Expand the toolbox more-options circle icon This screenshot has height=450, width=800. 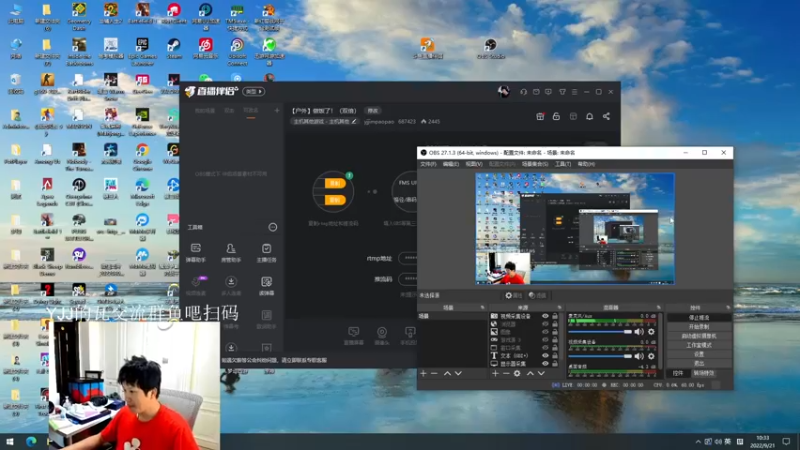pyautogui.click(x=273, y=227)
